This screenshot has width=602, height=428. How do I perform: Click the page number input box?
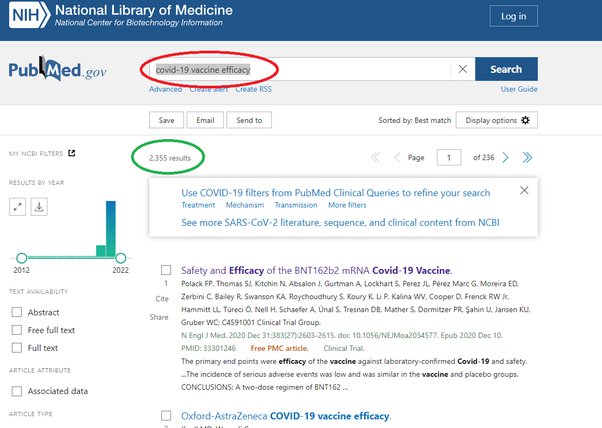click(449, 157)
